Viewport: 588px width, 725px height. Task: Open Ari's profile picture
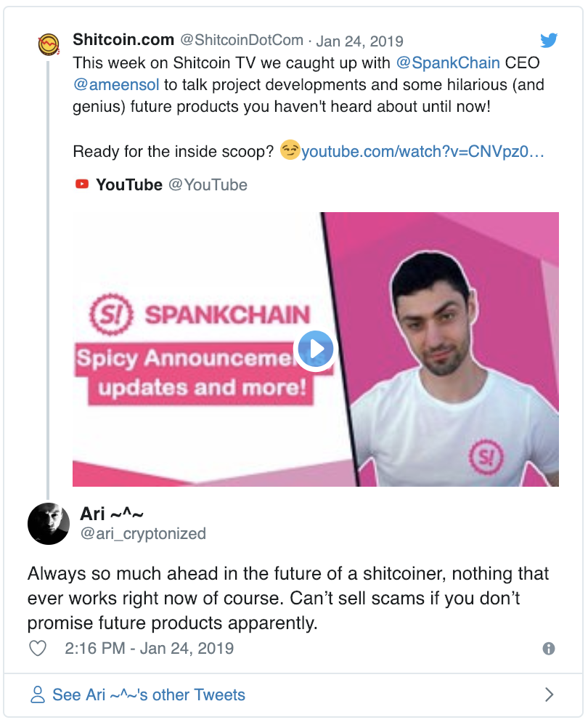(49, 523)
